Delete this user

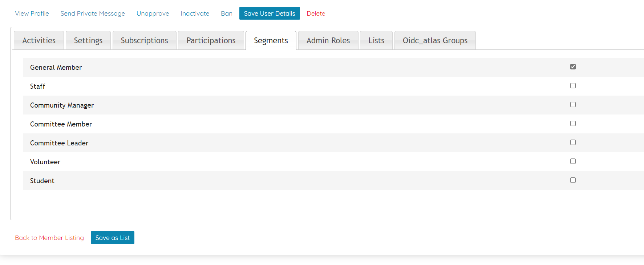coord(316,13)
